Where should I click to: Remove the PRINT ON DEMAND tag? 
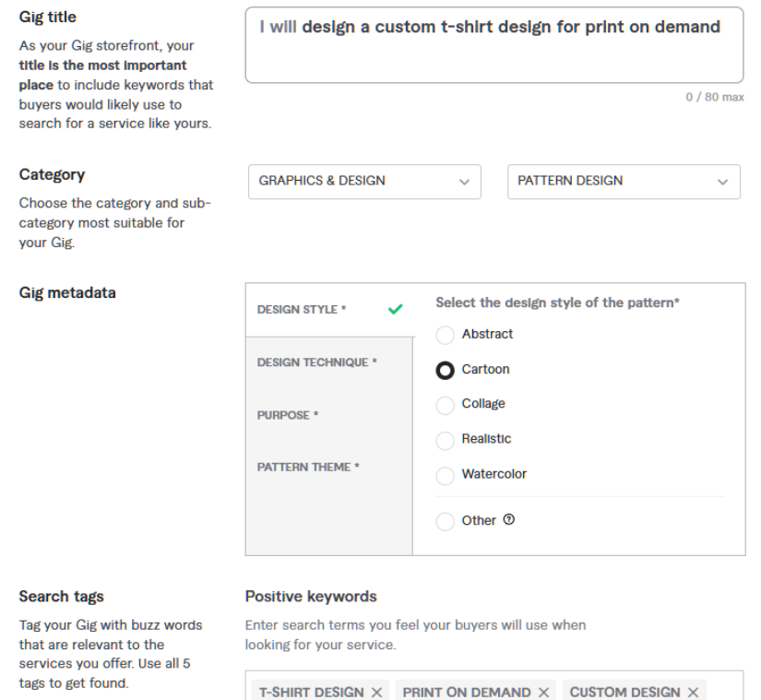[x=543, y=693]
